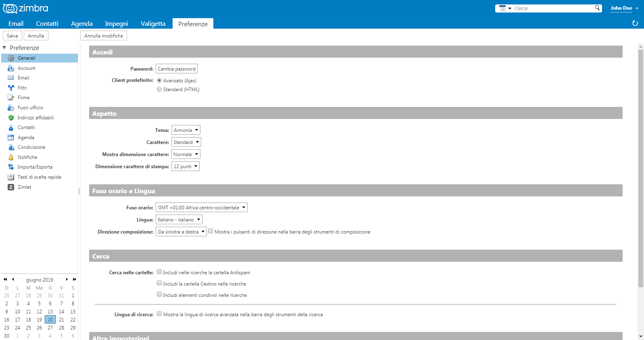The height and width of the screenshot is (340, 644).
Task: Click the Generali gear icon
Action: pos(11,58)
